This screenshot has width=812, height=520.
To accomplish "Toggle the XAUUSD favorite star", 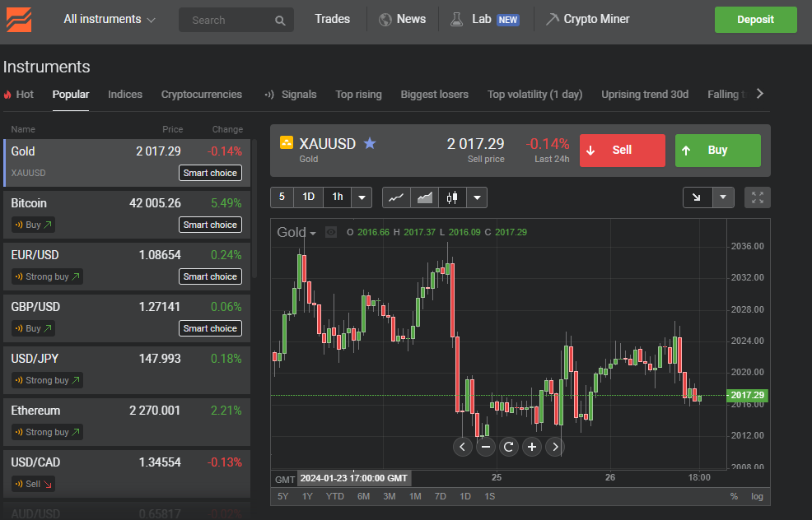I will pos(370,144).
